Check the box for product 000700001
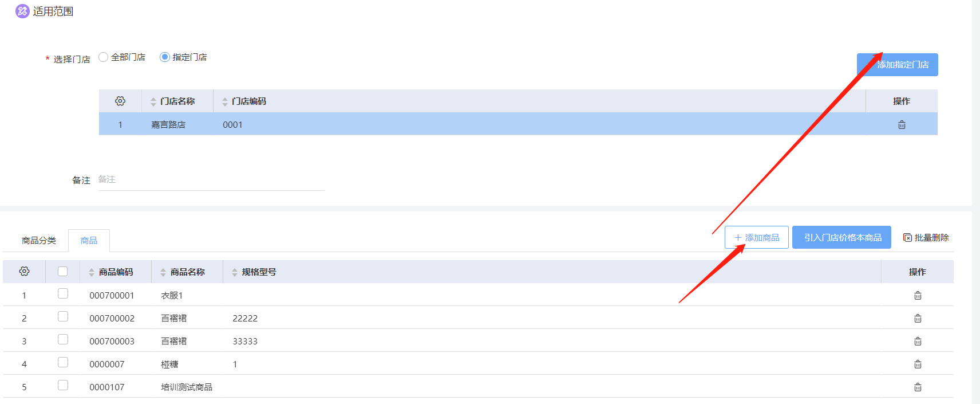Screen dimensions: 980x404 [x=63, y=293]
